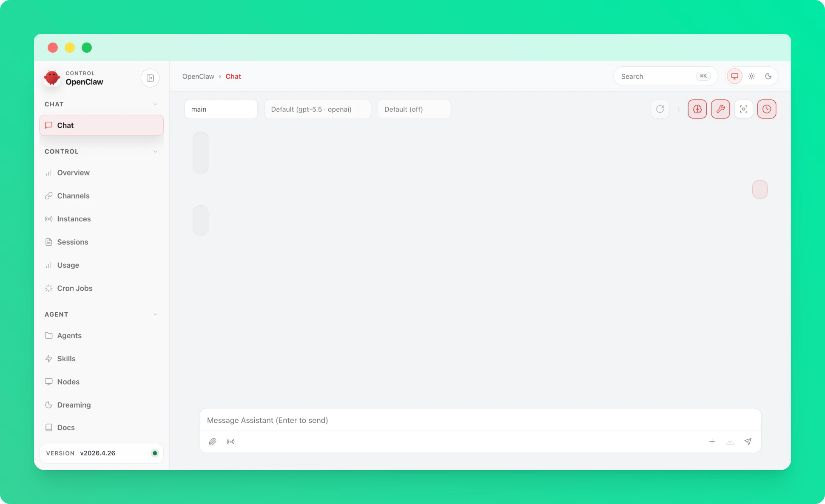Image resolution: width=825 pixels, height=504 pixels.
Task: Open the Channels page
Action: pyautogui.click(x=73, y=196)
